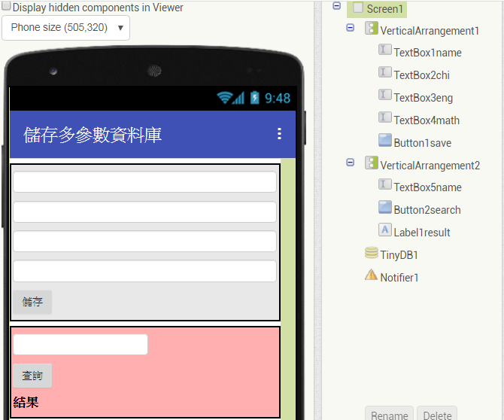504x420 pixels.
Task: Select TextBox1name in the tree
Action: coord(427,53)
